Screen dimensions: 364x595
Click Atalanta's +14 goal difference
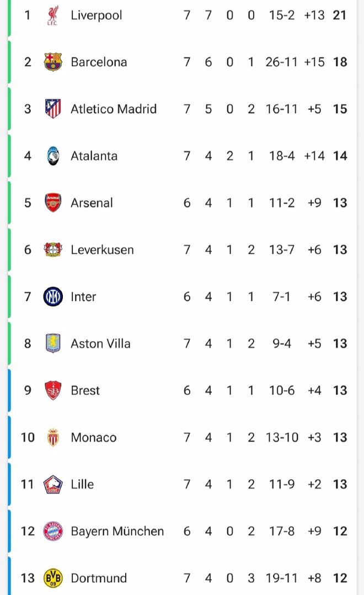(x=314, y=156)
